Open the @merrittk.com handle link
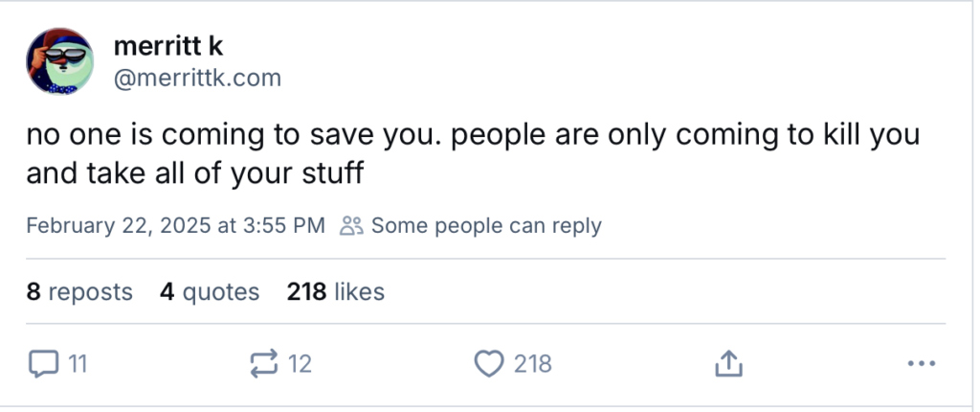 coord(197,79)
